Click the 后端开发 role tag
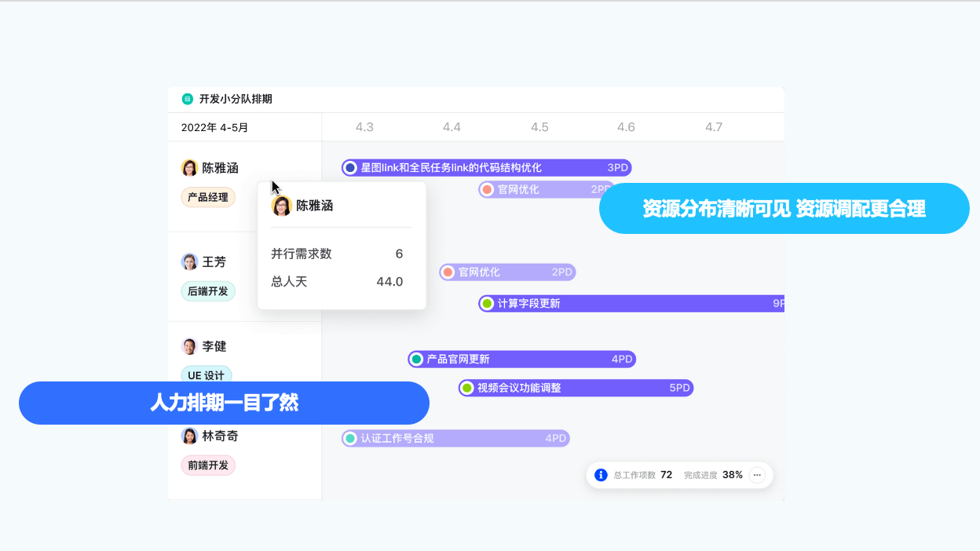The image size is (980, 551). click(x=208, y=291)
